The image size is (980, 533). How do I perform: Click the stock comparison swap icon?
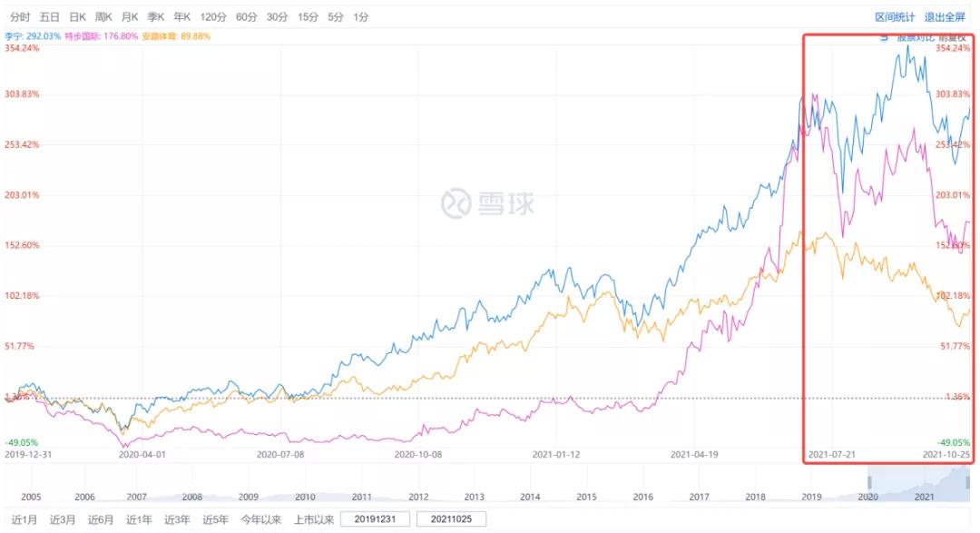pos(884,37)
